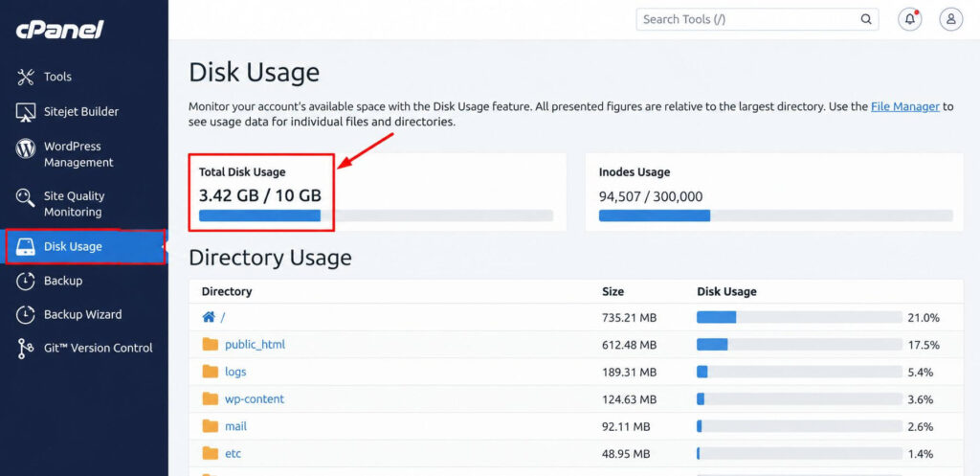Click the 2.6% mail usage bar
This screenshot has height=476, width=980.
pyautogui.click(x=799, y=426)
